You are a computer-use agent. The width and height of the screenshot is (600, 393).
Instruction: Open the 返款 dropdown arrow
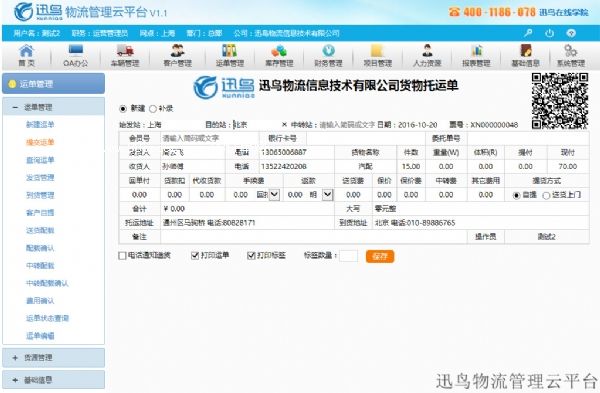[328, 195]
